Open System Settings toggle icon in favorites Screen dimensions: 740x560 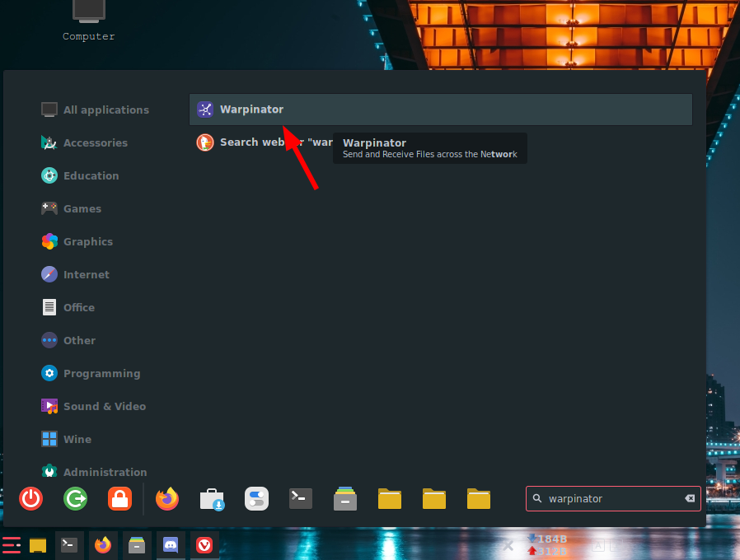pos(257,499)
